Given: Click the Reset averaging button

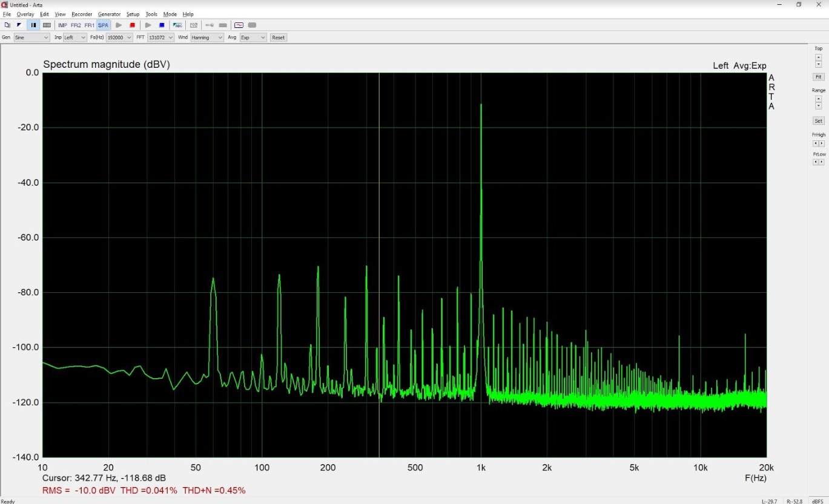Looking at the screenshot, I should click(278, 38).
